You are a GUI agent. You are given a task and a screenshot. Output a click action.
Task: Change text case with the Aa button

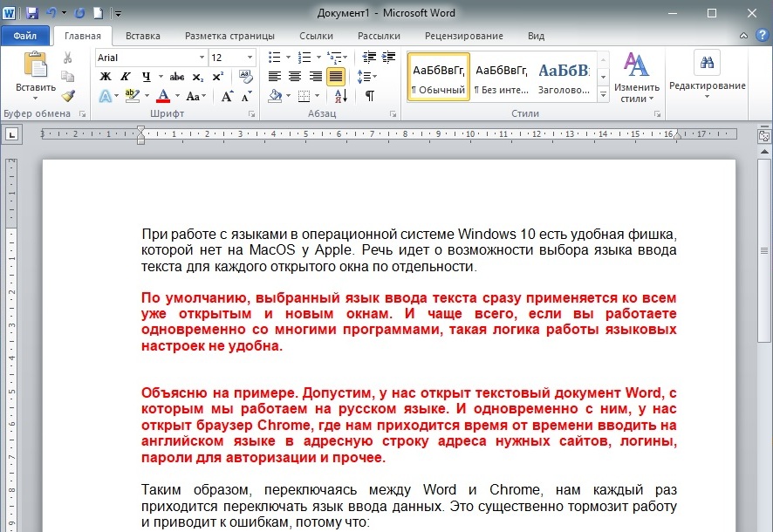(195, 96)
